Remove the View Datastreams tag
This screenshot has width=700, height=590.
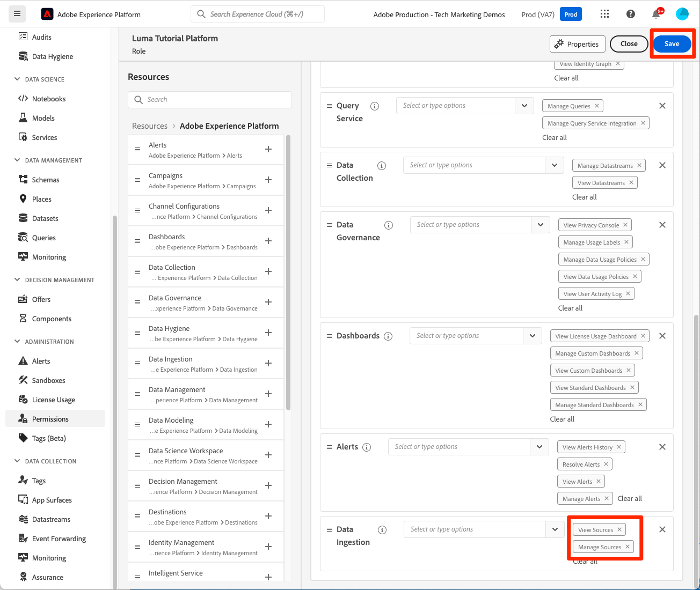coord(631,183)
